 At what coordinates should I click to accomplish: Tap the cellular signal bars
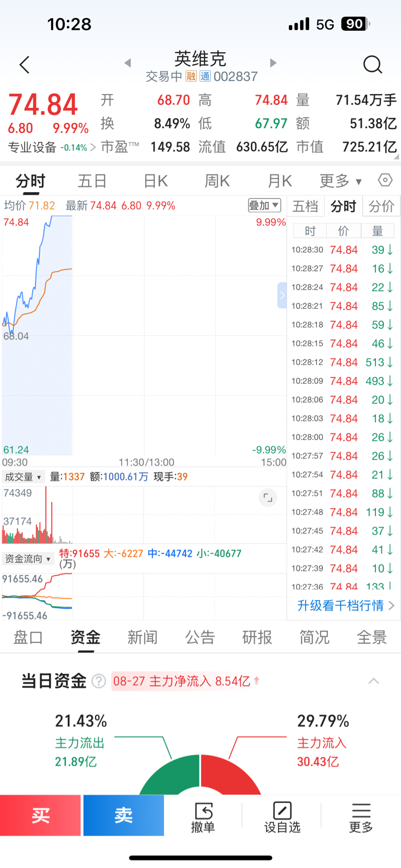[299, 25]
